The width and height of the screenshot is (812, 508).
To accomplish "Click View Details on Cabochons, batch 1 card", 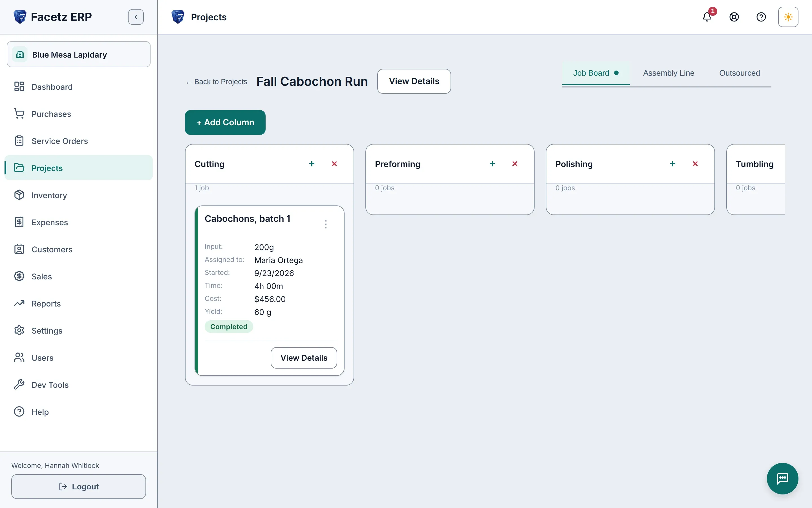I will [x=304, y=358].
